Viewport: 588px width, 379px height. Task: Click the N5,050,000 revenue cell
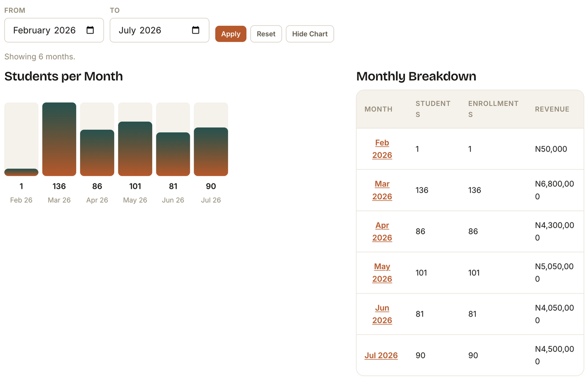[554, 273]
